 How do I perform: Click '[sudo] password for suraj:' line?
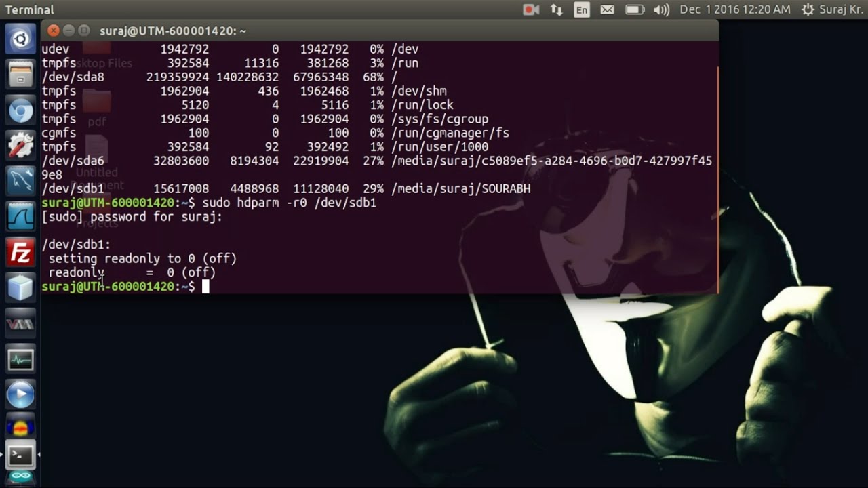tap(132, 217)
